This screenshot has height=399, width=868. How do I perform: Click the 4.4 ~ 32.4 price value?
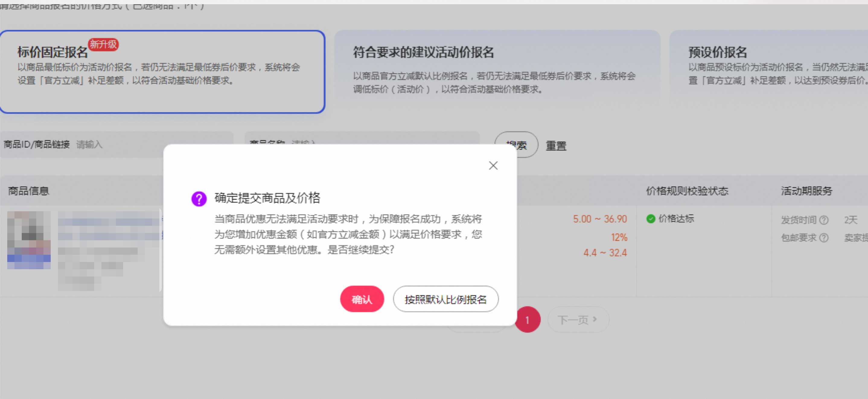click(605, 253)
